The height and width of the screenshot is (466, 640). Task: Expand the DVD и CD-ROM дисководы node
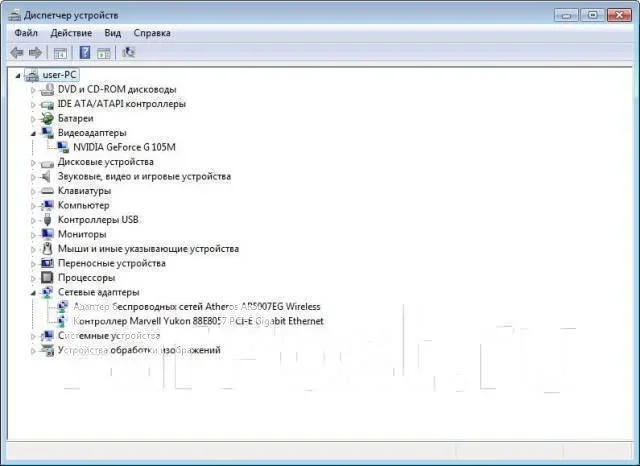point(33,90)
